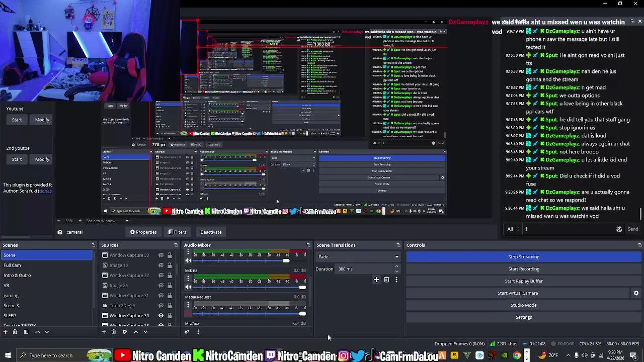Image resolution: width=644 pixels, height=362 pixels.
Task: Open Properties for camera1 source
Action: click(143, 232)
